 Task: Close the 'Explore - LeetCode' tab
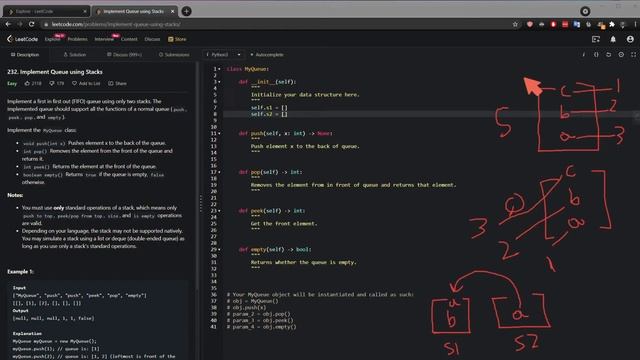tap(84, 11)
